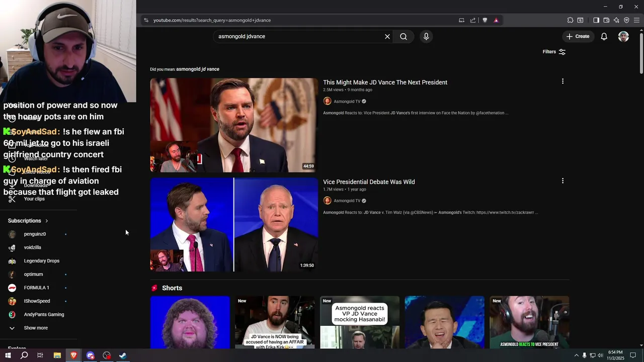The height and width of the screenshot is (362, 644).
Task: Open the 'AFFAIR with Erika Kirk' short
Action: click(x=275, y=322)
